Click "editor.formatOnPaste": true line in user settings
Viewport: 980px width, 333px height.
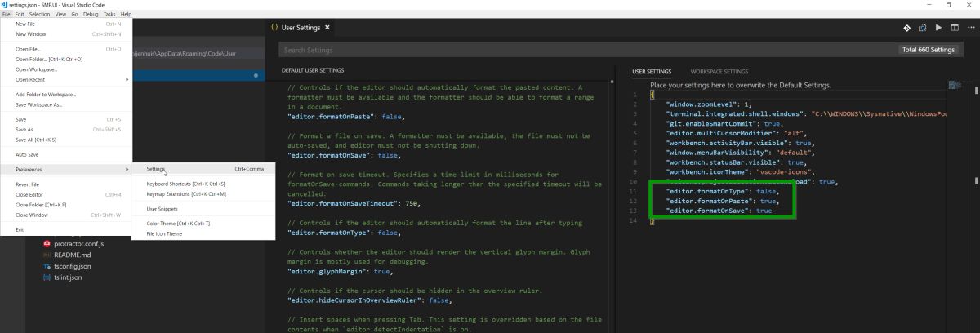click(722, 200)
